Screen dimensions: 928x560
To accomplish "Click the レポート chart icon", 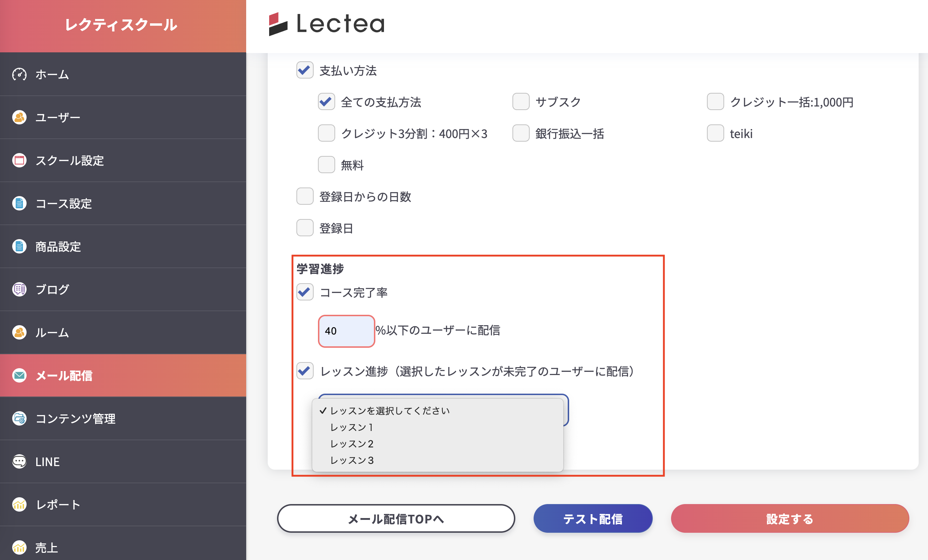I will point(19,504).
